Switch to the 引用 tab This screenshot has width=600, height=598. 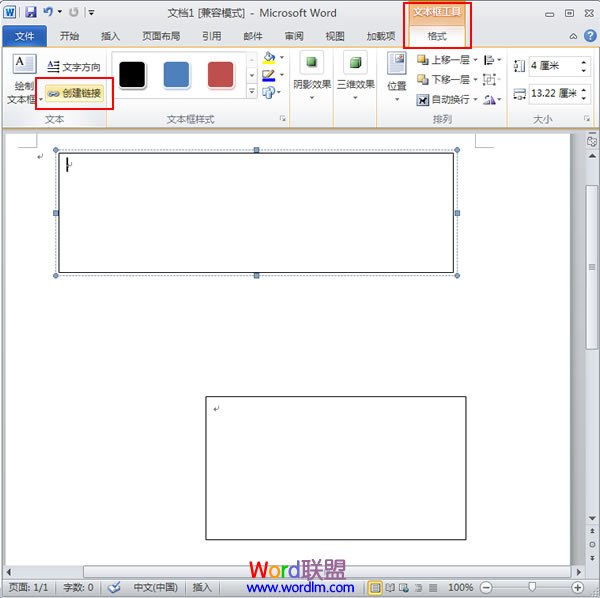click(212, 36)
